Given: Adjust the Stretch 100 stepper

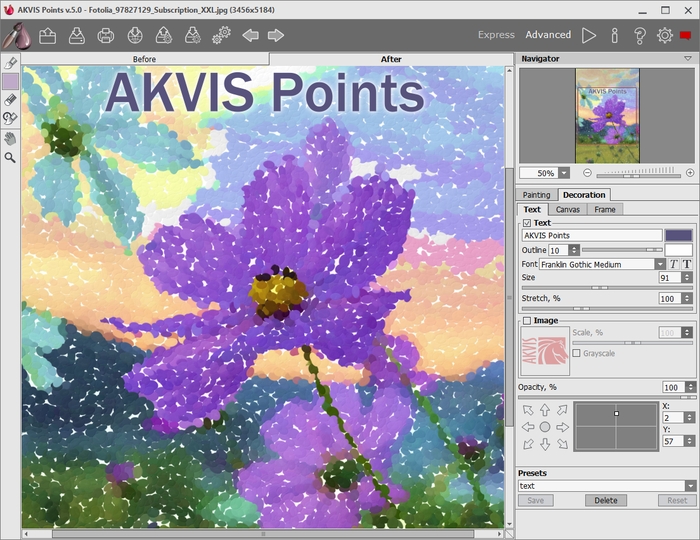Looking at the screenshot, I should tap(688, 299).
